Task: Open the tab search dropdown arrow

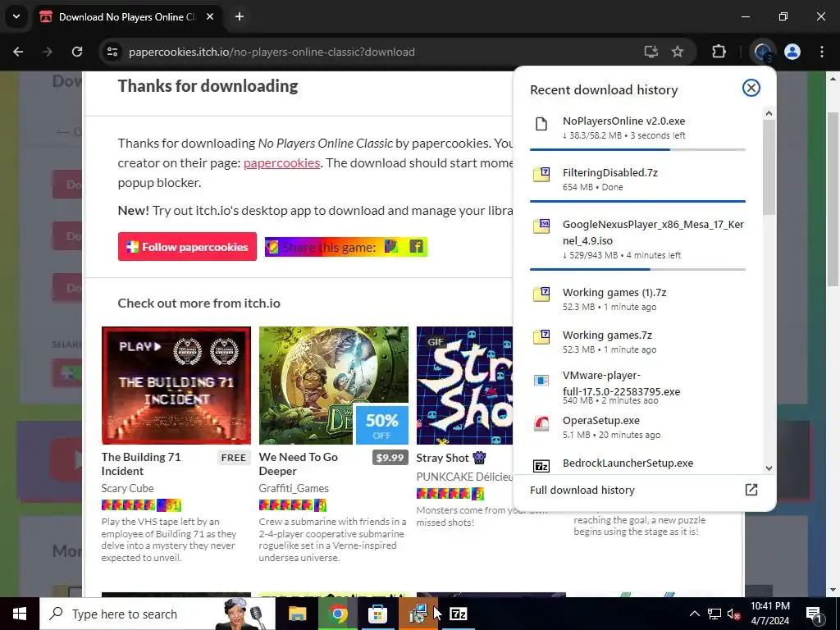Action: (16, 16)
